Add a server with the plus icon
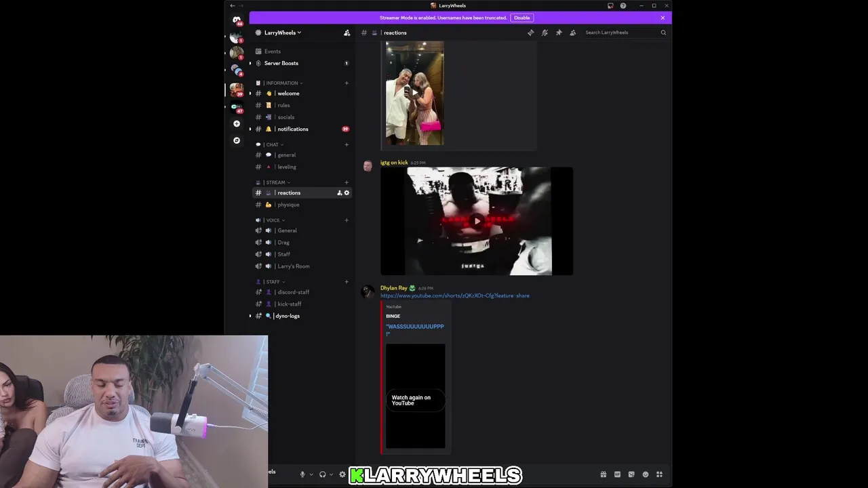 coord(236,123)
